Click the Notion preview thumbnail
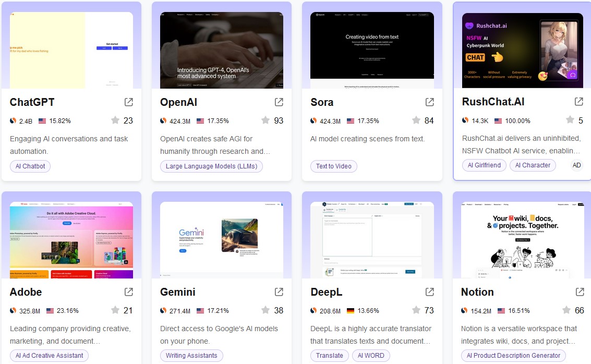 pos(522,240)
